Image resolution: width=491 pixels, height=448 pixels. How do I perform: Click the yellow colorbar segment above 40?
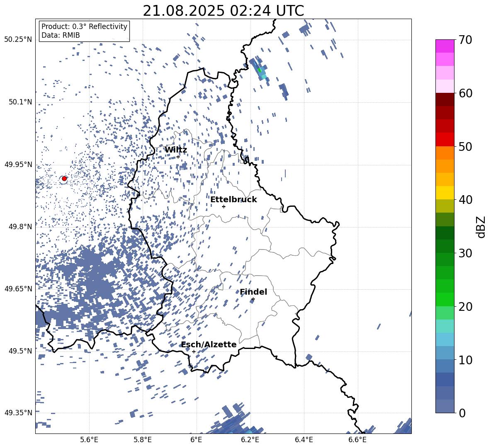[445, 193]
